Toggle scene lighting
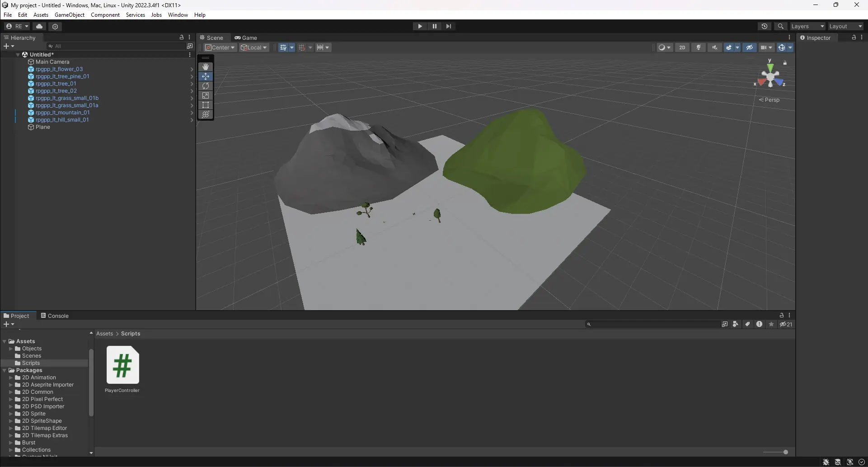 699,47
